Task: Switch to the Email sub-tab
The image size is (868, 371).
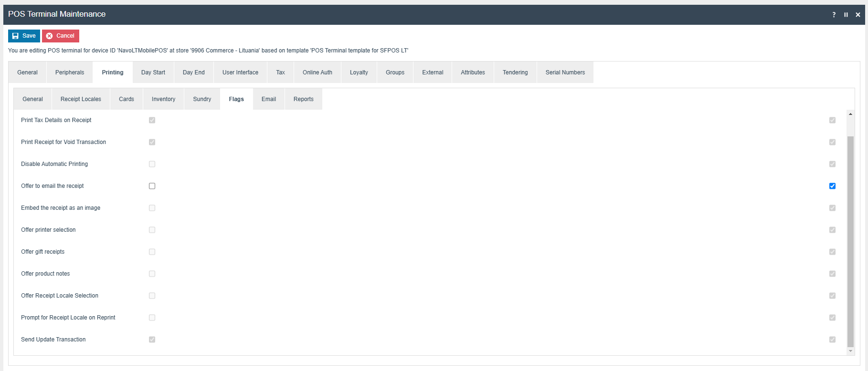Action: tap(269, 99)
